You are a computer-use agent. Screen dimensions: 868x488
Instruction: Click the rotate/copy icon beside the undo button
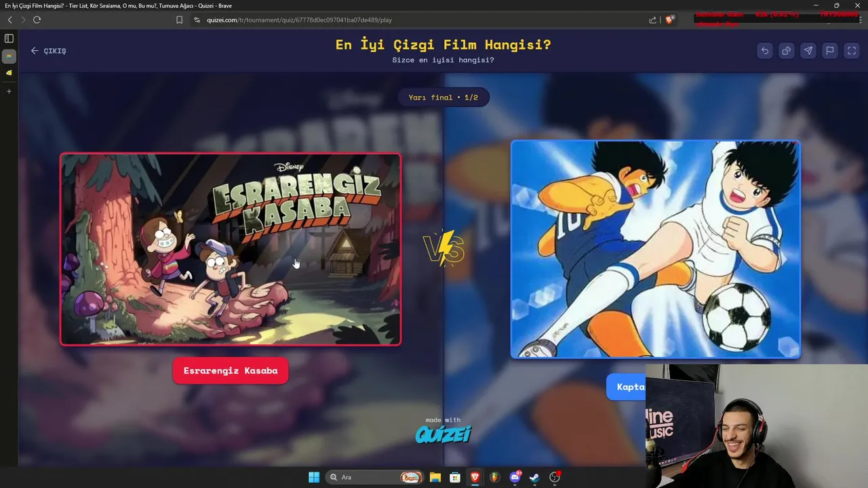pos(786,51)
